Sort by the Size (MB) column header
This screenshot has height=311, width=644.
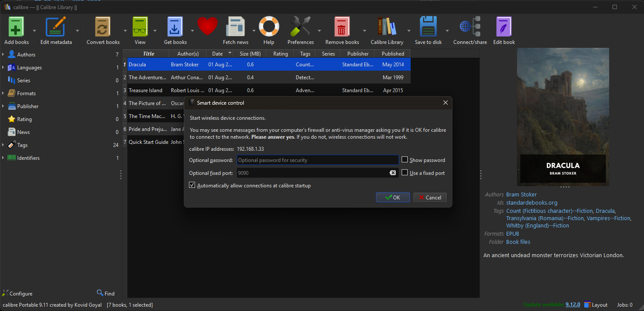click(x=250, y=53)
